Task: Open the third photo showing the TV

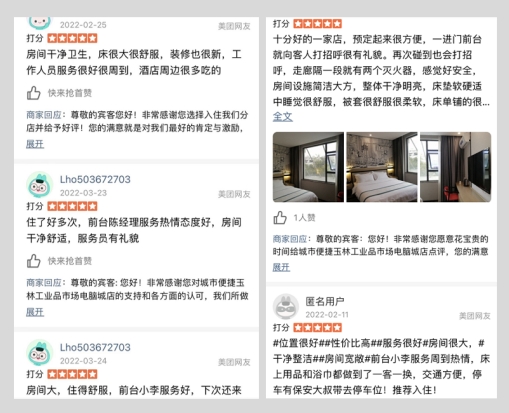Action: click(456, 167)
